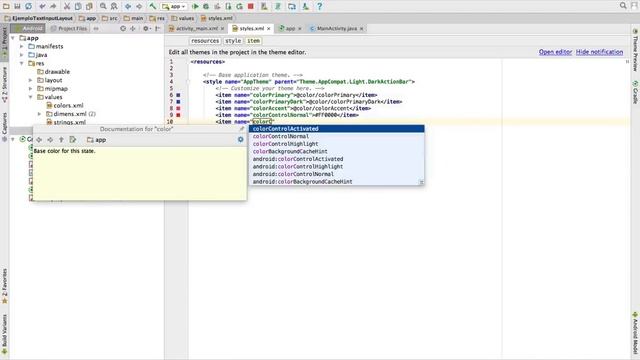Click the Replace magnifier icon
640x360 pixels.
(114, 6)
